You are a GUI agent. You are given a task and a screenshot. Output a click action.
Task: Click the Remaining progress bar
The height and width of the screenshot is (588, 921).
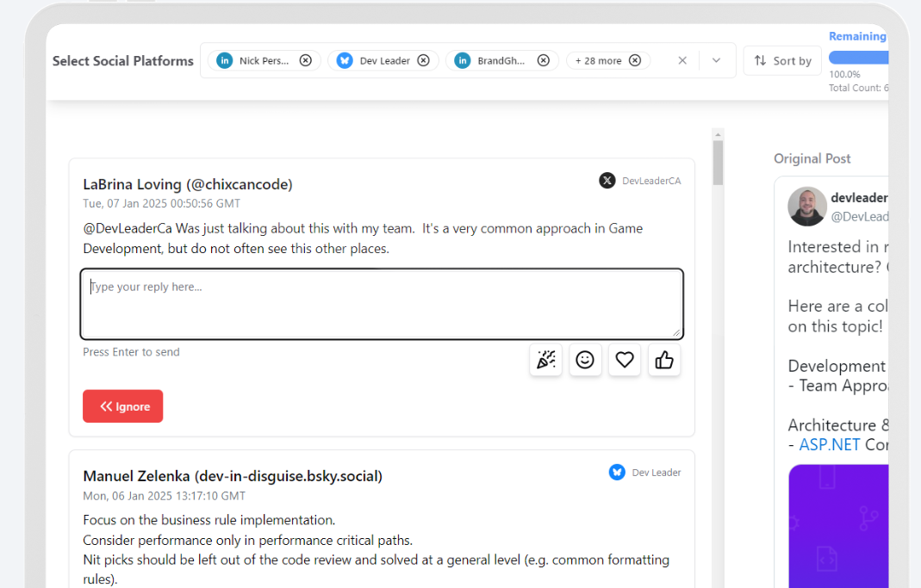click(858, 58)
